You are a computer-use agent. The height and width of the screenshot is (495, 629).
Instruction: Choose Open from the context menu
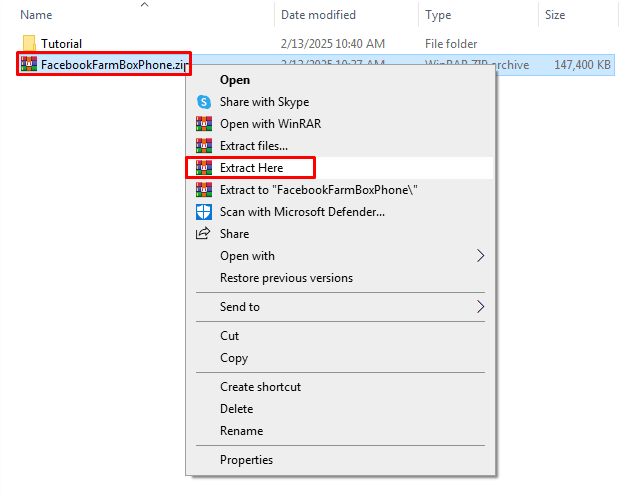click(x=235, y=80)
